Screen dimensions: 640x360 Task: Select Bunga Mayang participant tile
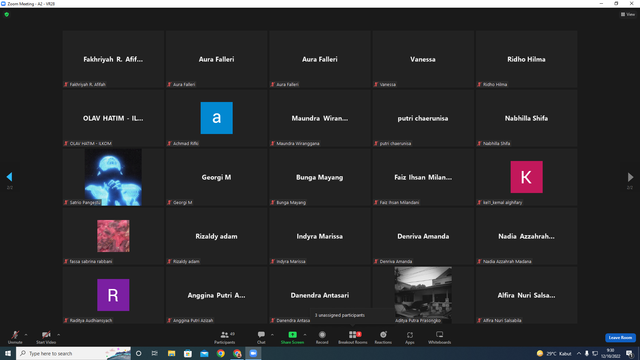[320, 177]
